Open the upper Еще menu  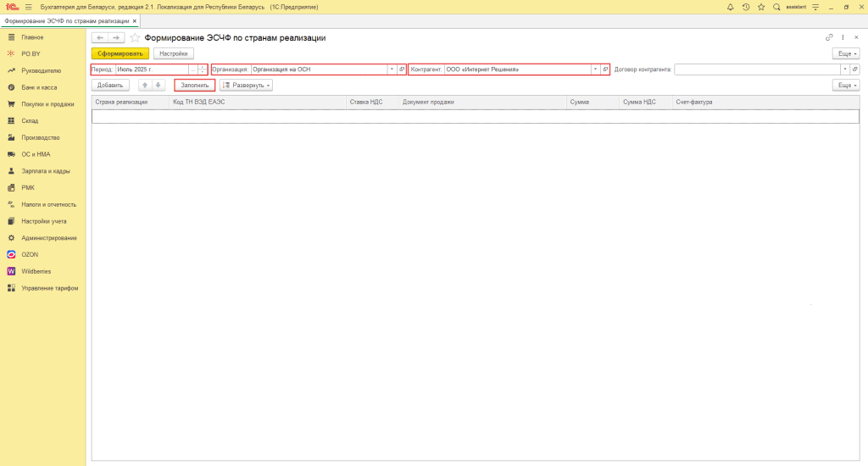[x=846, y=53]
